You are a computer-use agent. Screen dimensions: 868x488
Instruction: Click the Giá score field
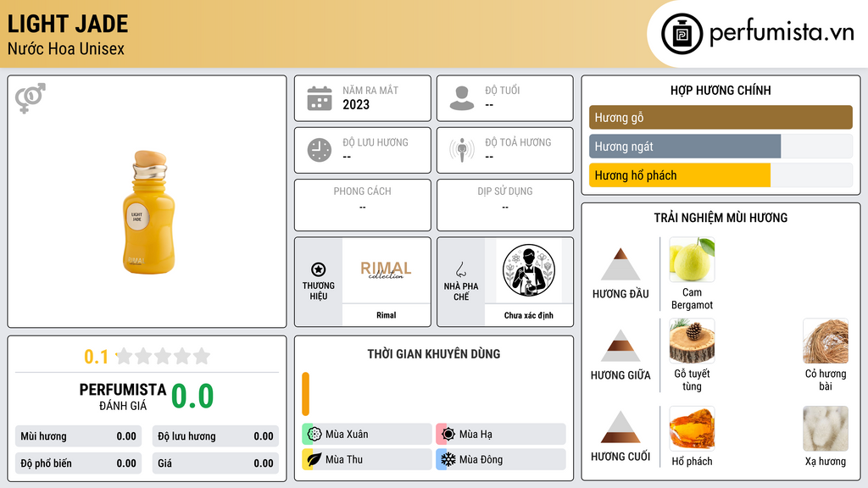215,463
